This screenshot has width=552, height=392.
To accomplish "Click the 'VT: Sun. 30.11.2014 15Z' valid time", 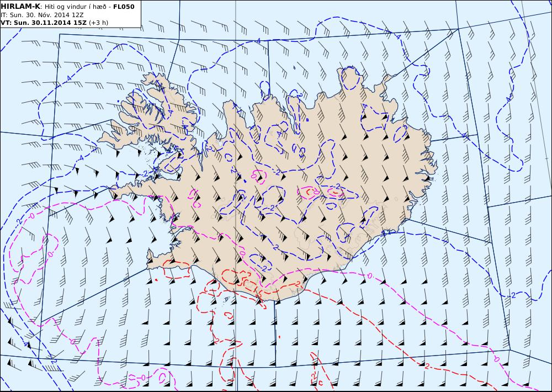I will 44,23.
